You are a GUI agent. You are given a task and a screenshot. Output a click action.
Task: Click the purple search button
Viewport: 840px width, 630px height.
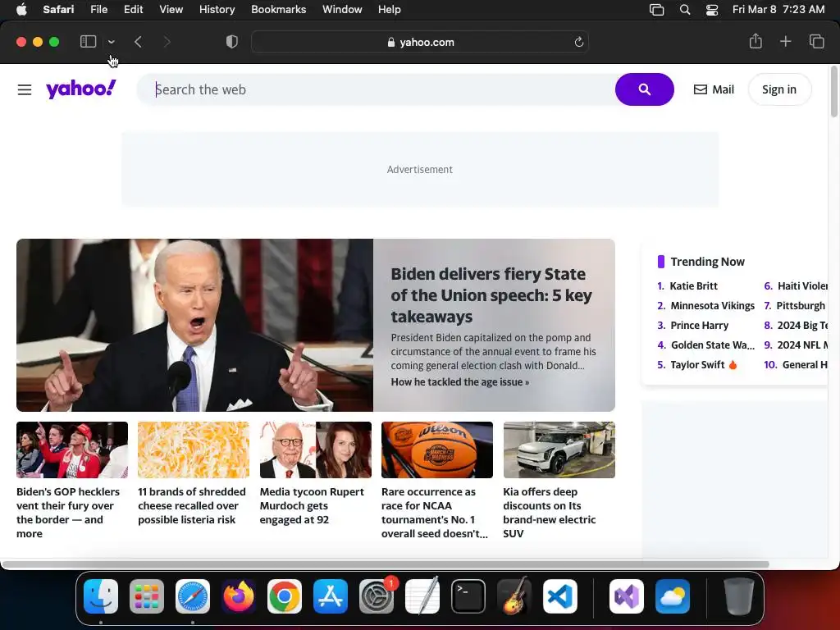tap(645, 89)
